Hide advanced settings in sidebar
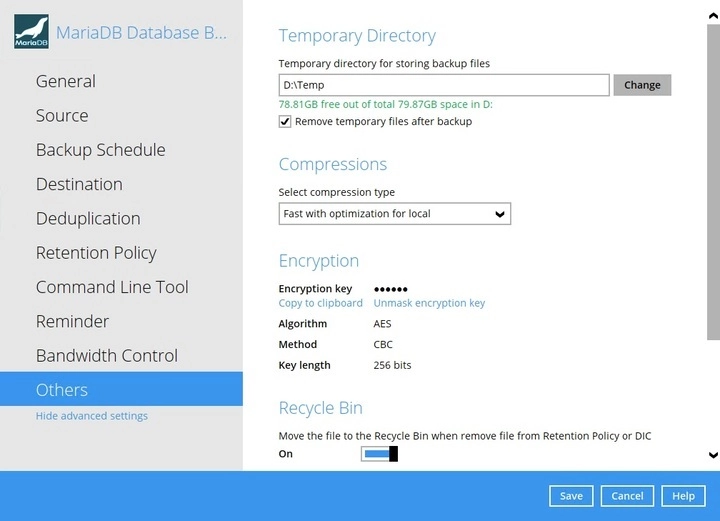This screenshot has height=521, width=720. click(x=91, y=416)
